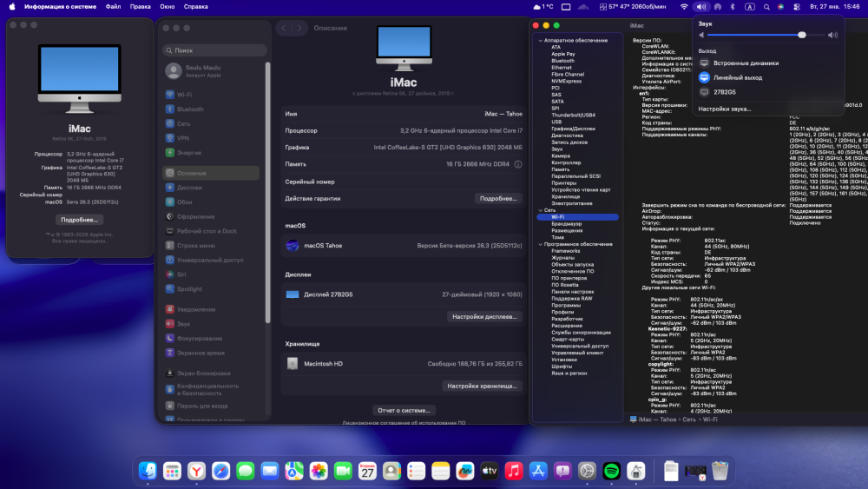
Task: Launch Spotify from the Dock
Action: [611, 471]
